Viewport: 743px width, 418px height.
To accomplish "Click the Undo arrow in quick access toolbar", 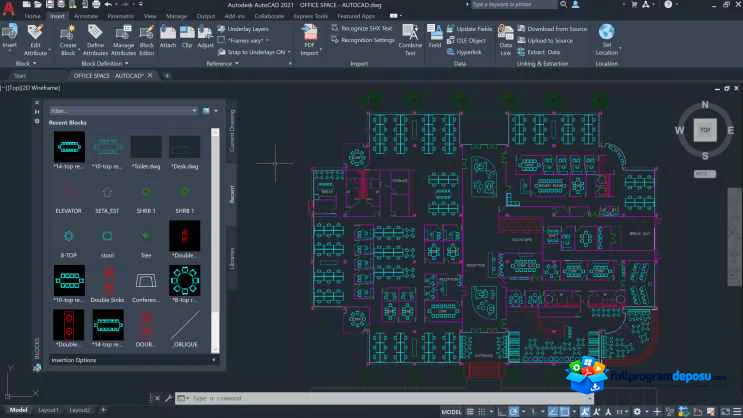I will pos(108,4).
